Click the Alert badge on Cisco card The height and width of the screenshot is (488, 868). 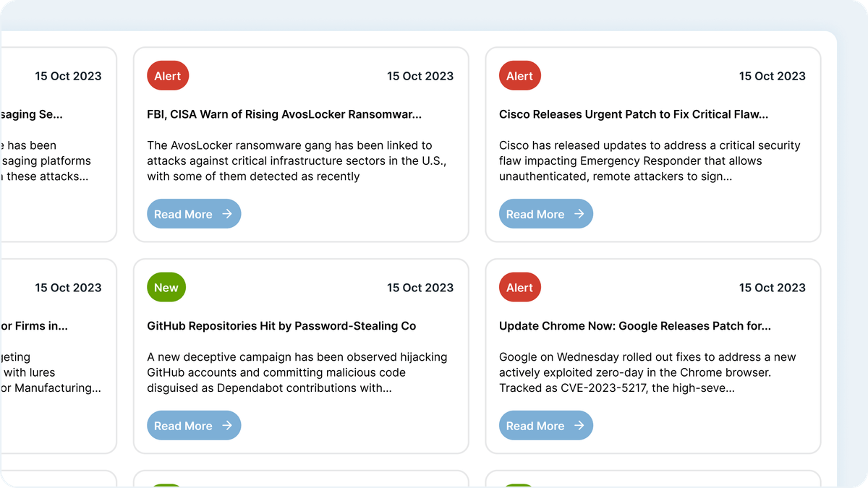[519, 76]
